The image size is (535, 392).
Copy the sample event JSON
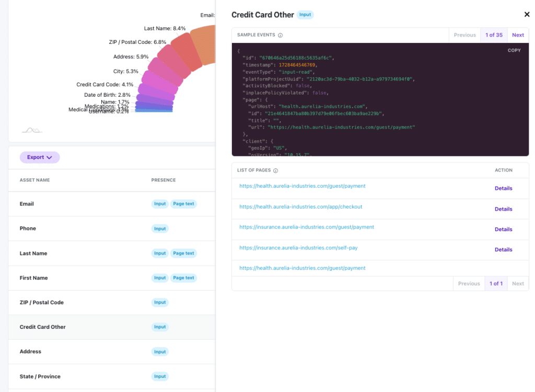click(x=514, y=50)
